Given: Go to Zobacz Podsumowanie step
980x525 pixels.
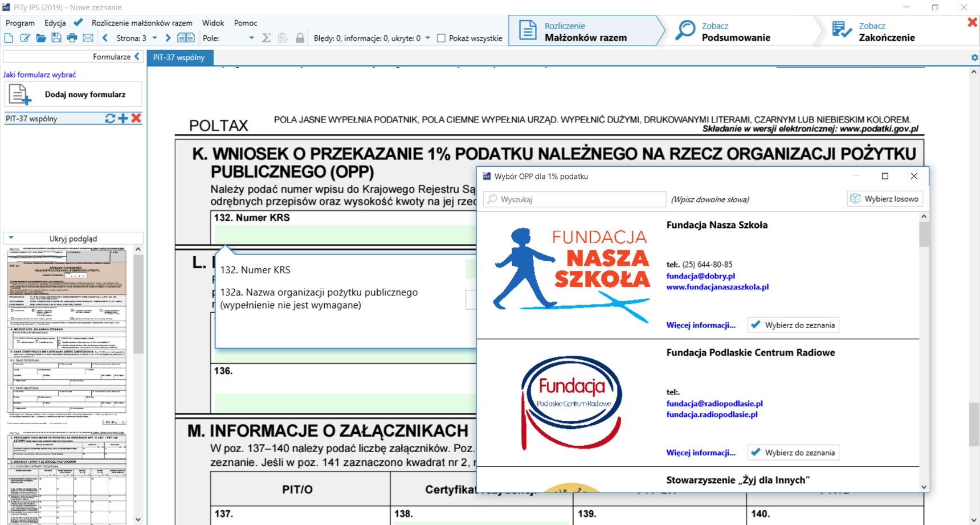Looking at the screenshot, I should pos(736,31).
